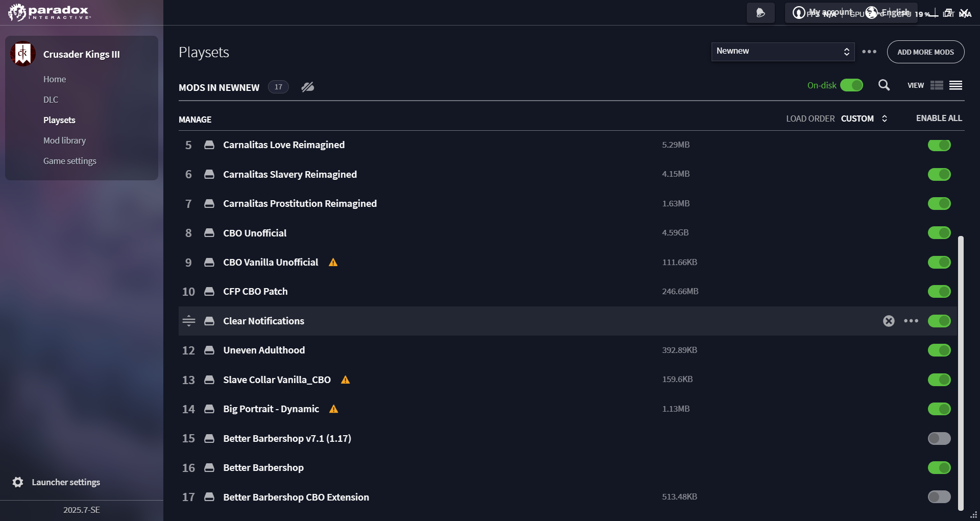The width and height of the screenshot is (980, 521).
Task: Click the drive icon for CFP CBO Patch
Action: tap(209, 292)
